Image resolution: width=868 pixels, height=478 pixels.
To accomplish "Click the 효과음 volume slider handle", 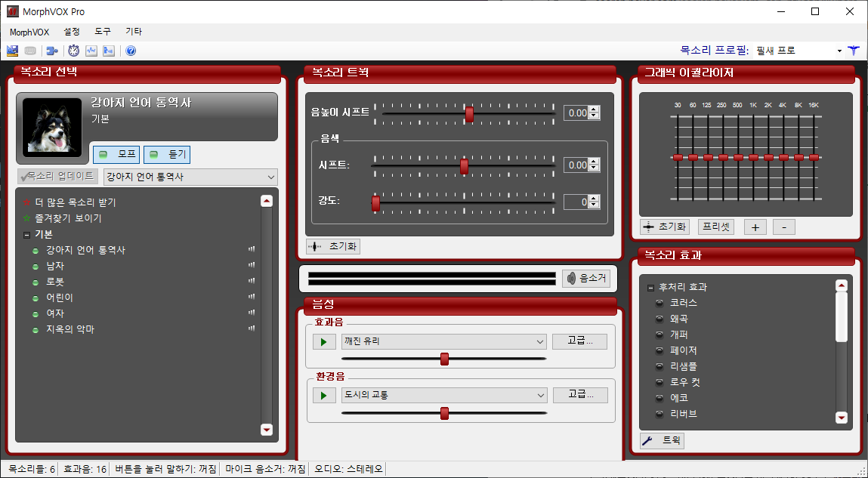I will pos(444,359).
